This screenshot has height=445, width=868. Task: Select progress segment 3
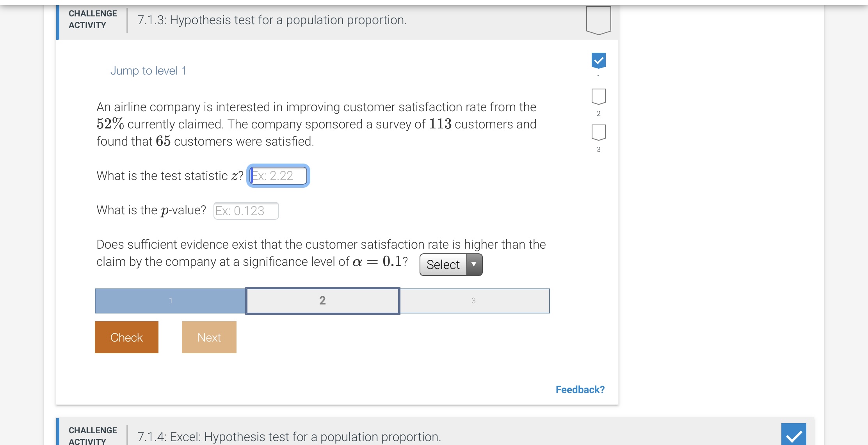pos(474,301)
